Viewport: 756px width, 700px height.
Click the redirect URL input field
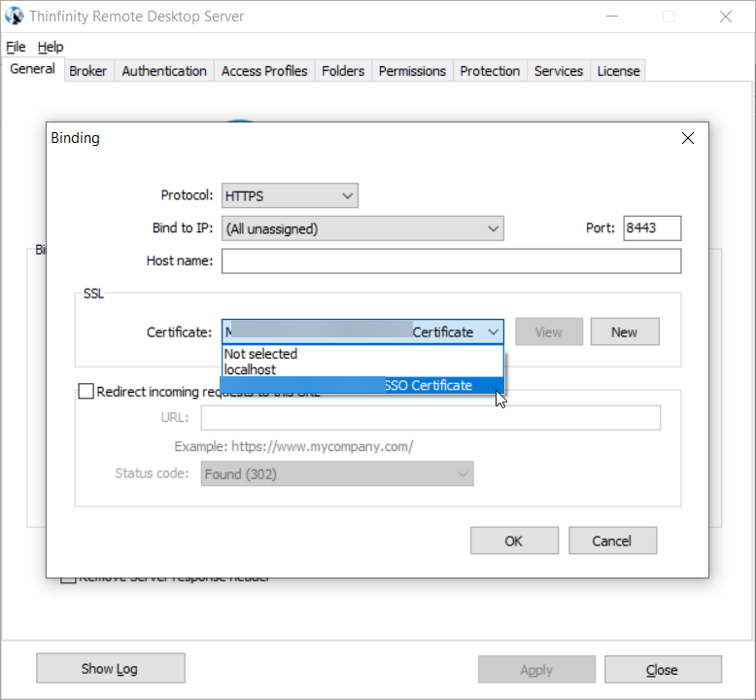coord(430,418)
